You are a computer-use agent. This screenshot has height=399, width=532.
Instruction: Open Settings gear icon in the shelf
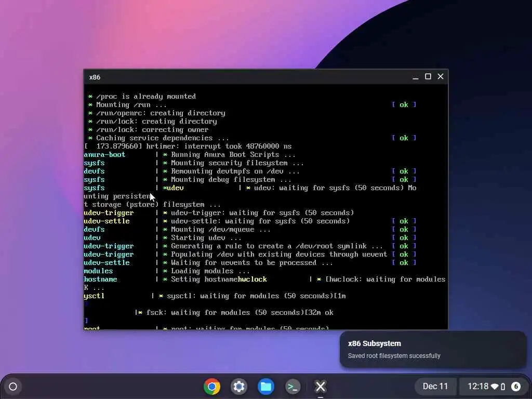point(239,387)
